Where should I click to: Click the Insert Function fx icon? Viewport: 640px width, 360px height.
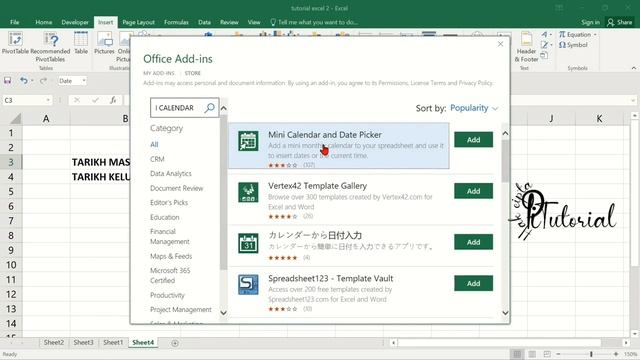[x=113, y=100]
